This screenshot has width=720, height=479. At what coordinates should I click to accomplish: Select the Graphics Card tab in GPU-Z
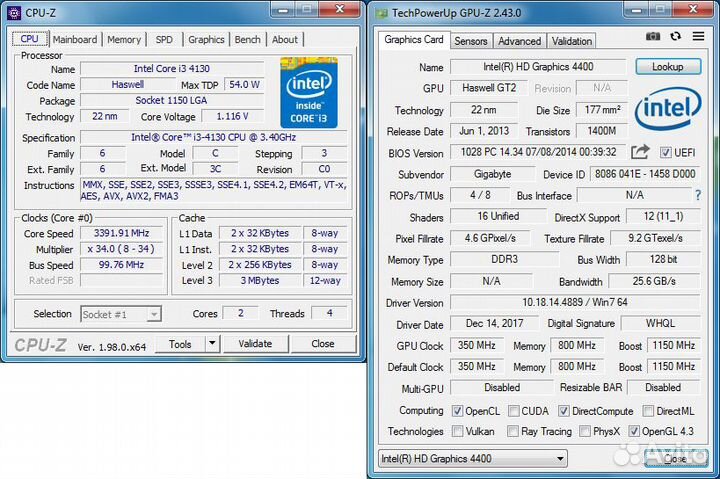pos(414,39)
